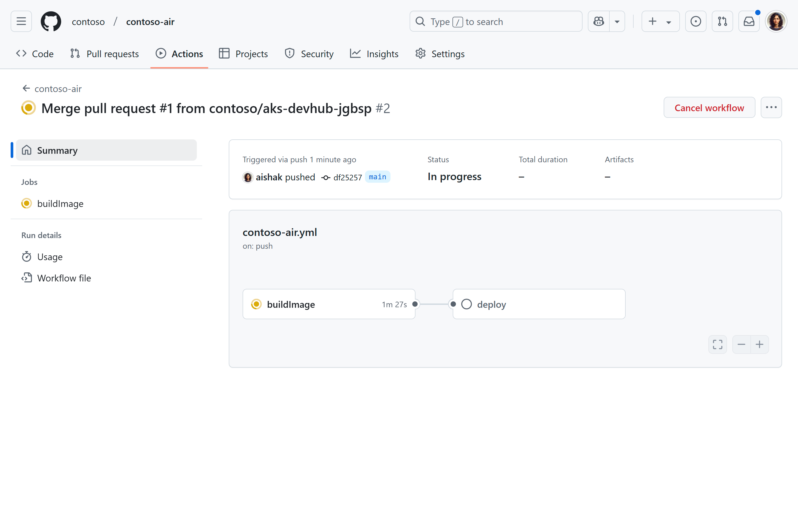Open Workflow file in run details
This screenshot has height=532, width=798.
point(64,278)
